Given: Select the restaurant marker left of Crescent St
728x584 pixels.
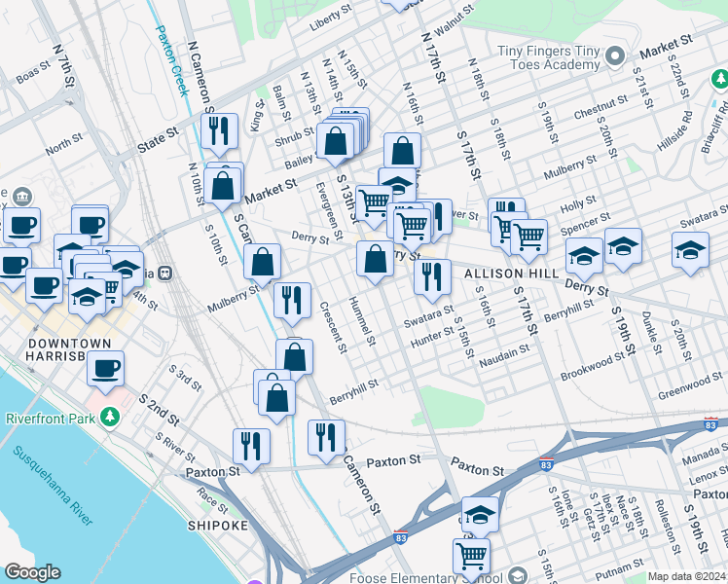Looking at the screenshot, I should [292, 301].
